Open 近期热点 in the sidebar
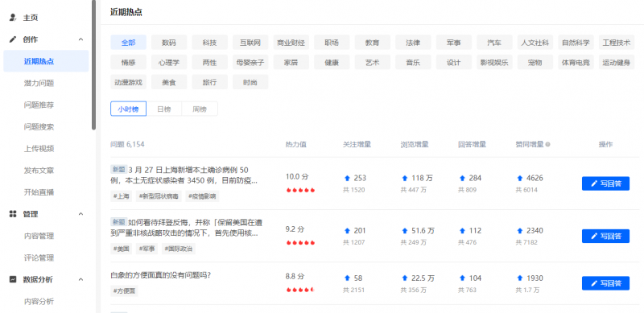Screen dimensions: 644x313 click(46, 61)
